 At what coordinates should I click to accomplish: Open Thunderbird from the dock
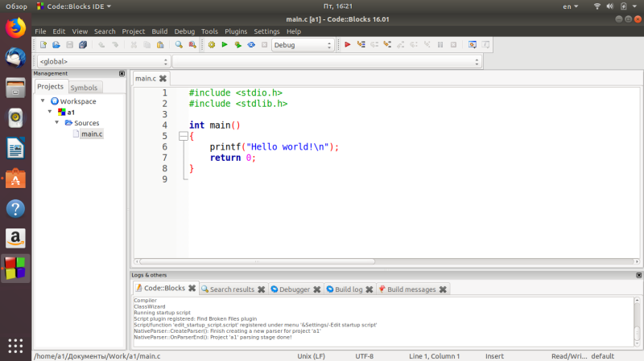click(x=15, y=58)
